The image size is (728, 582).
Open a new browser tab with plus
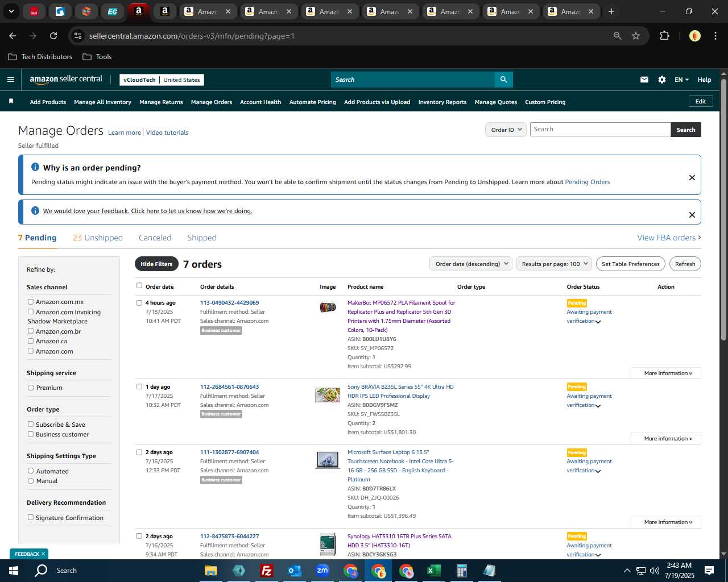611,11
